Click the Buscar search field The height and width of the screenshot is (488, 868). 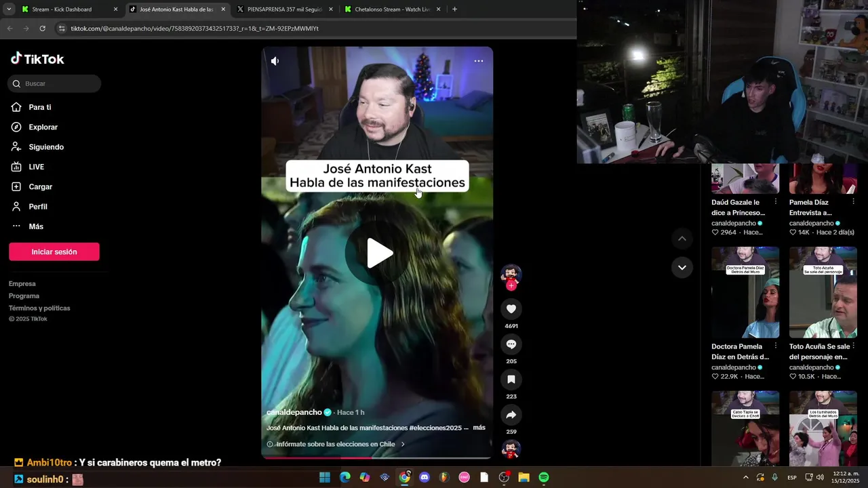point(54,83)
